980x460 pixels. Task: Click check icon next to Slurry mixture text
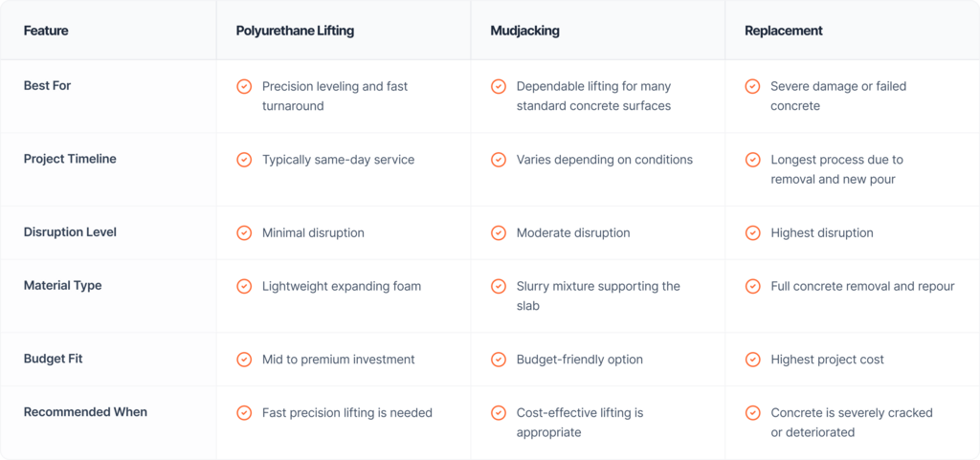click(x=499, y=286)
